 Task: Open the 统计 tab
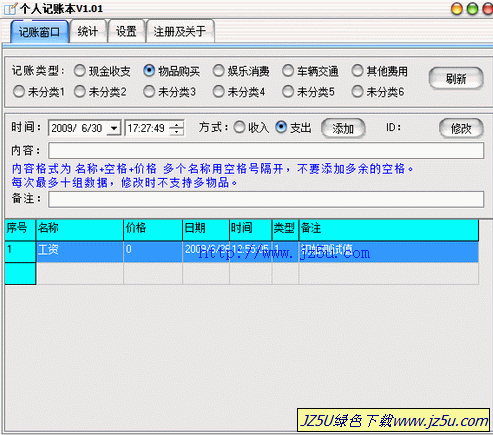pyautogui.click(x=88, y=31)
